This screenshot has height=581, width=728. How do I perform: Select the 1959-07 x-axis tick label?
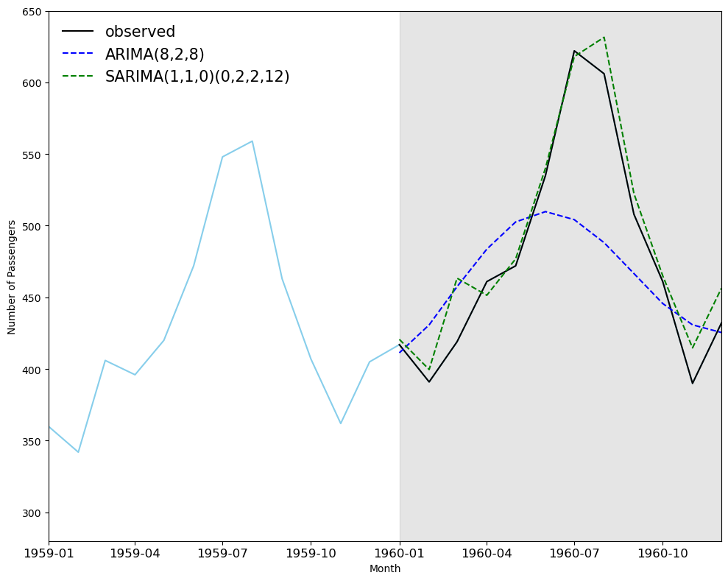click(222, 552)
